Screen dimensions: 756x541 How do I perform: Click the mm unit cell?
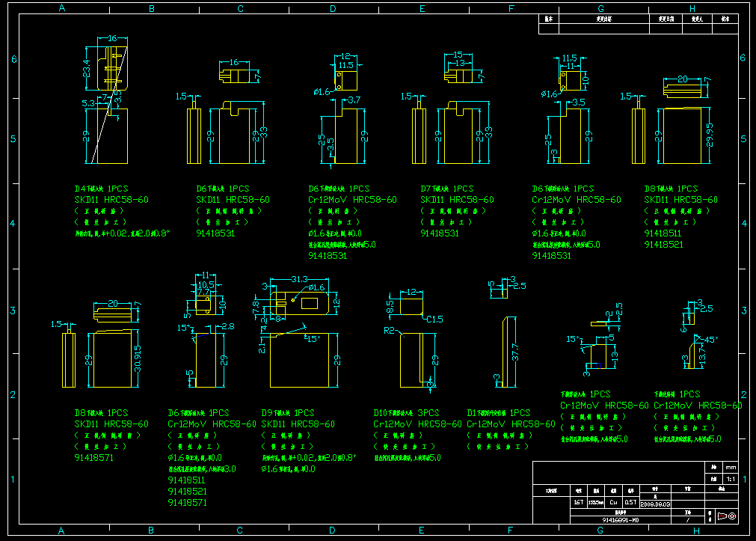[731, 467]
